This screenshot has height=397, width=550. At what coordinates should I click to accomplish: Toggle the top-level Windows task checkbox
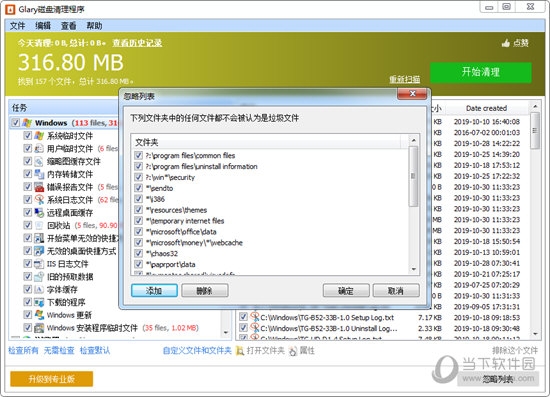(x=15, y=123)
